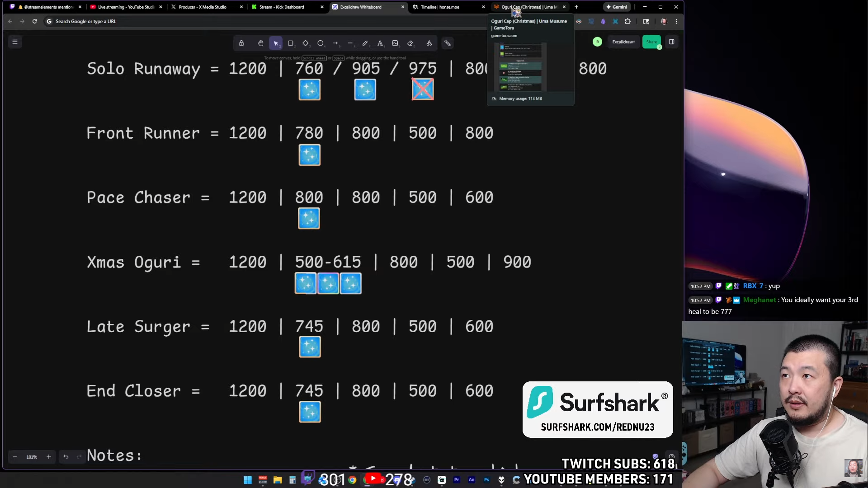Click the green Share button
The width and height of the screenshot is (868, 488).
(651, 42)
